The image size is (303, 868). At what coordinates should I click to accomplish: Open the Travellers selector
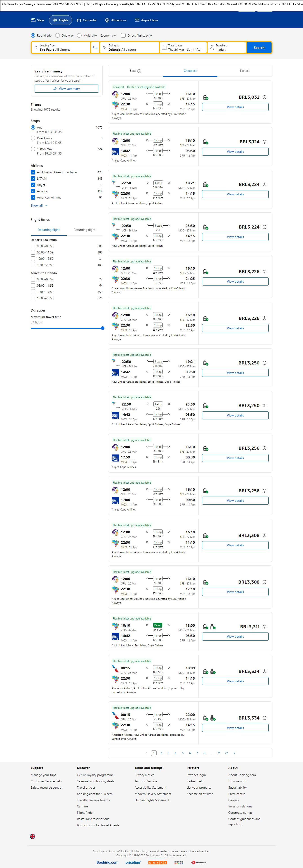click(226, 48)
